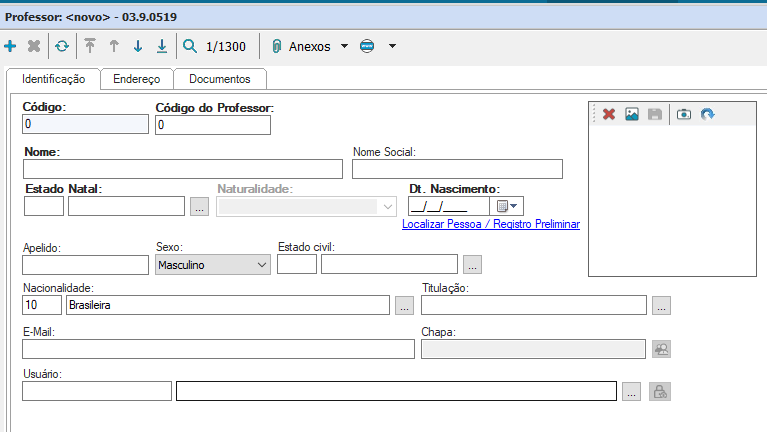Capture a photo with the camera icon
This screenshot has height=432, width=767.
point(684,115)
